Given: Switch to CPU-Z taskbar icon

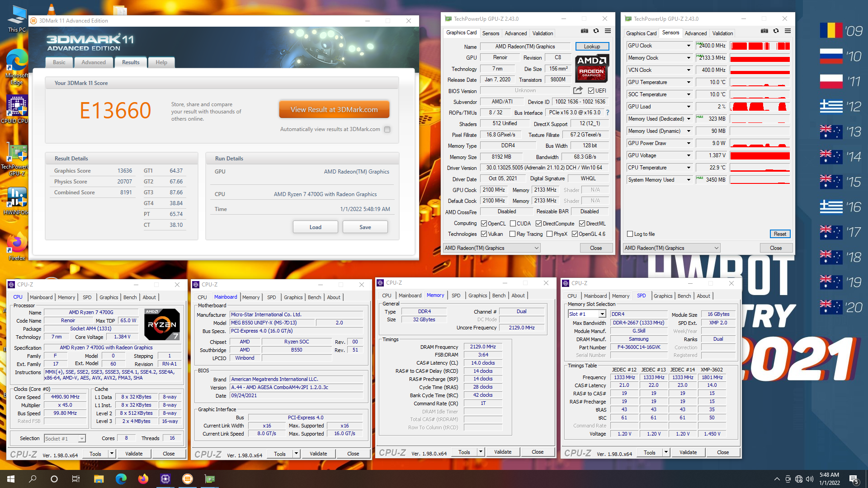Looking at the screenshot, I should coord(165,479).
